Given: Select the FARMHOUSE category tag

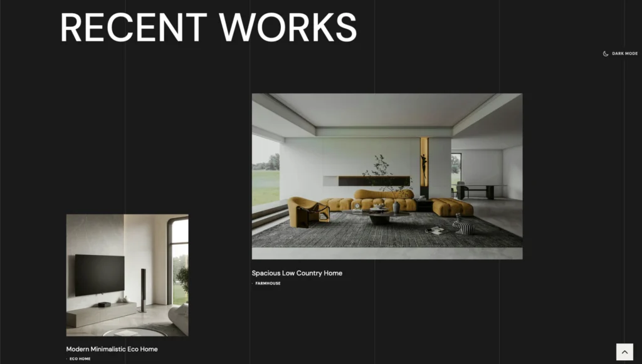Looking at the screenshot, I should [268, 284].
